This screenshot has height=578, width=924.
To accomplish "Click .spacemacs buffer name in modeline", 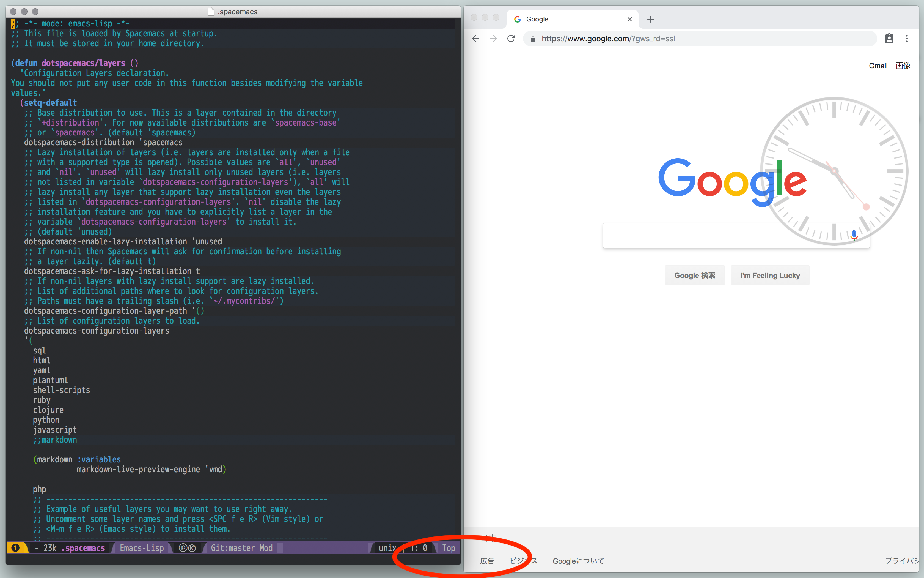I will point(83,548).
